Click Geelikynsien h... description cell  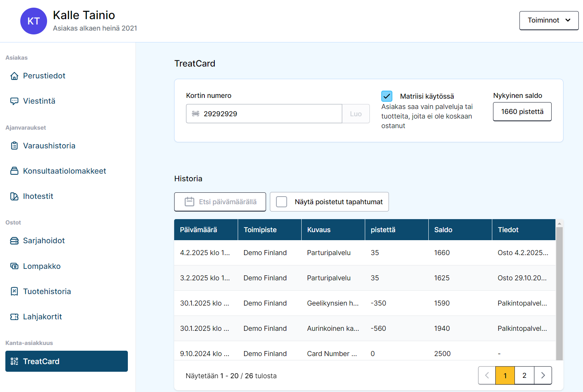click(333, 303)
